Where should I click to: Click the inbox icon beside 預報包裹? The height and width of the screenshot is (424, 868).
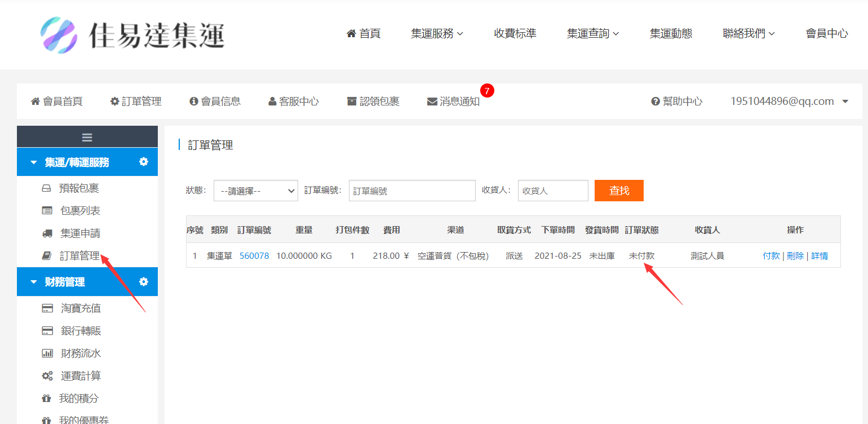47,188
